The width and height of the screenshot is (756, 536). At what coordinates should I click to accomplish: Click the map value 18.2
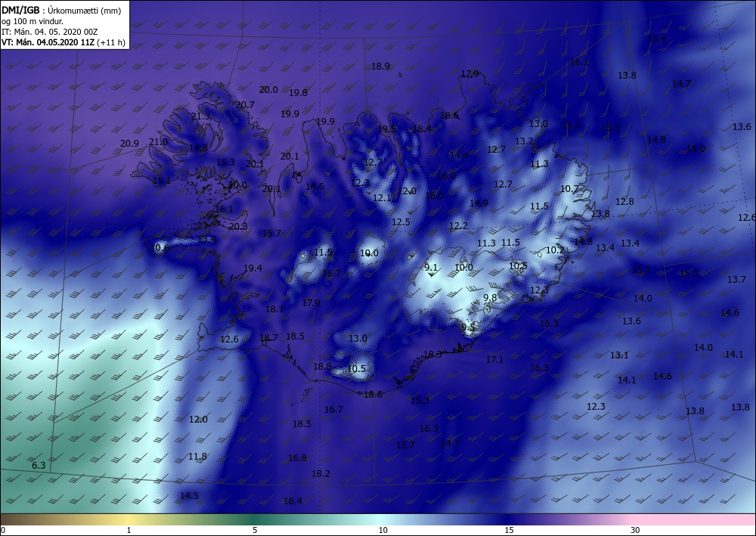pos(320,474)
